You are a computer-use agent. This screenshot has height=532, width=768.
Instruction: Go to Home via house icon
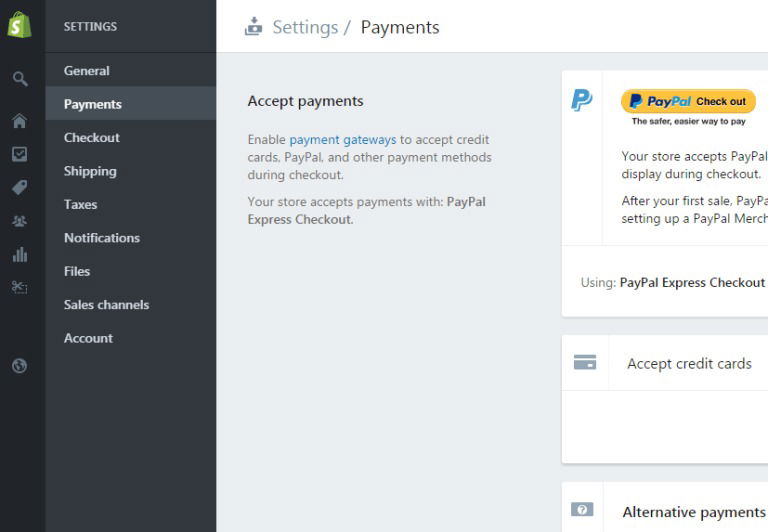click(20, 121)
